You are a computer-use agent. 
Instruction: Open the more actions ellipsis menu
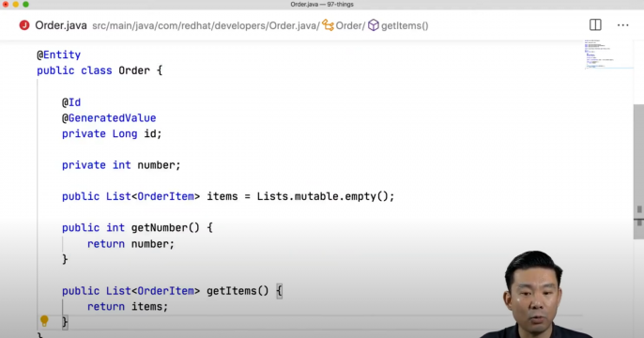click(622, 25)
